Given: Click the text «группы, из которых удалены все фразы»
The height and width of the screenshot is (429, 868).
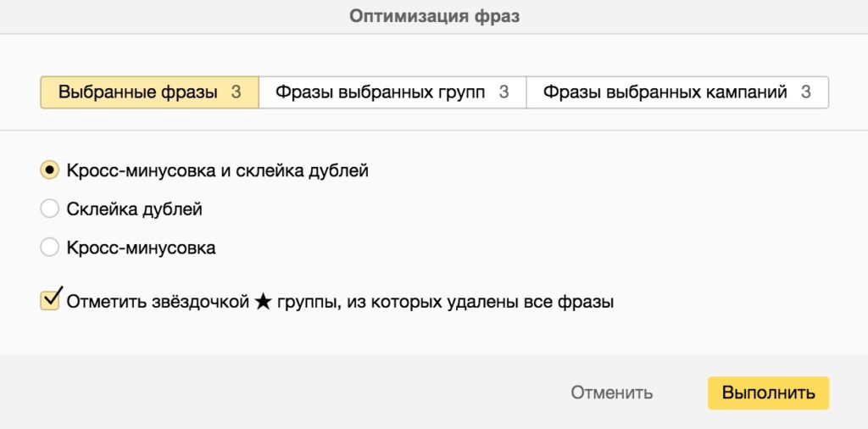Looking at the screenshot, I should point(445,301).
